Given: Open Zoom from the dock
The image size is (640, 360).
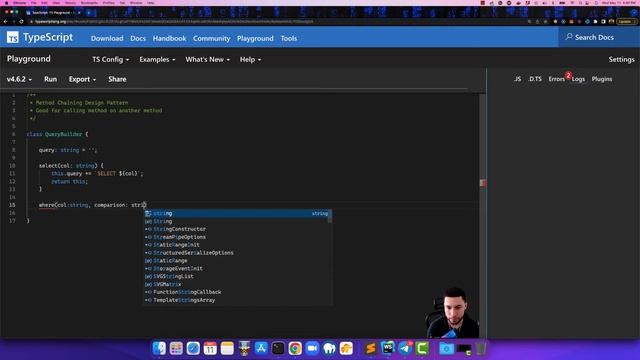Looking at the screenshot, I should pyautogui.click(x=312, y=348).
